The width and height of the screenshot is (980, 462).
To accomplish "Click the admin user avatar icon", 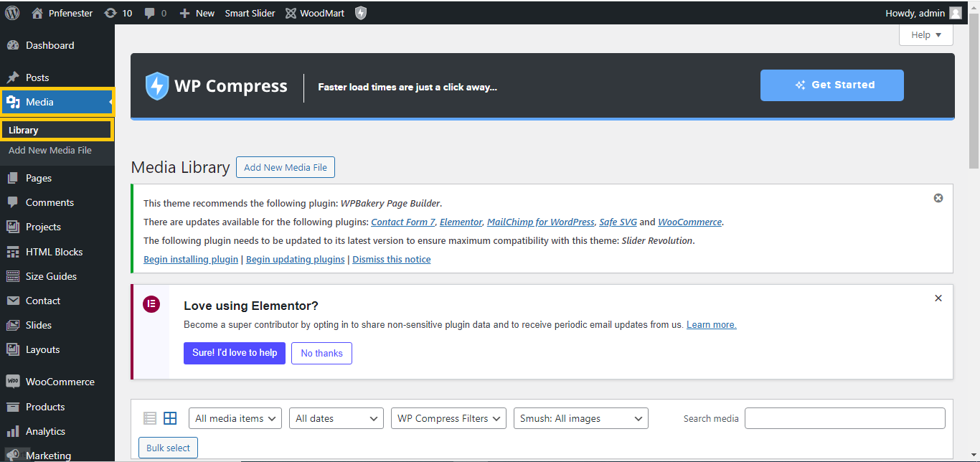I will pyautogui.click(x=955, y=13).
